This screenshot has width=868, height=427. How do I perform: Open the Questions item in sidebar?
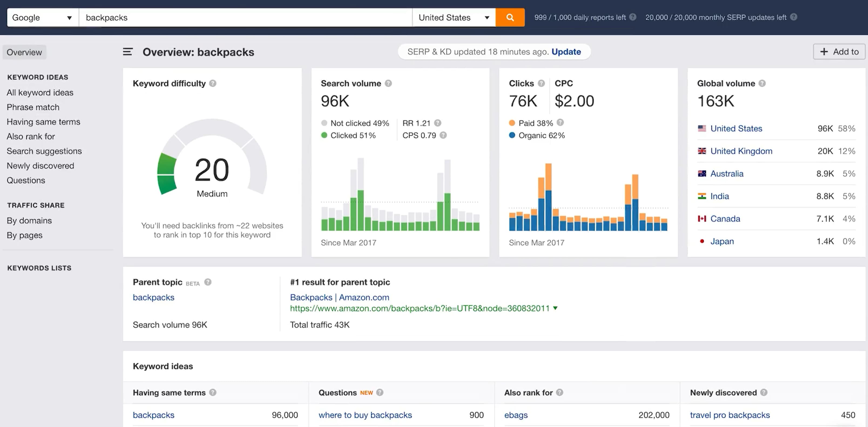point(26,181)
